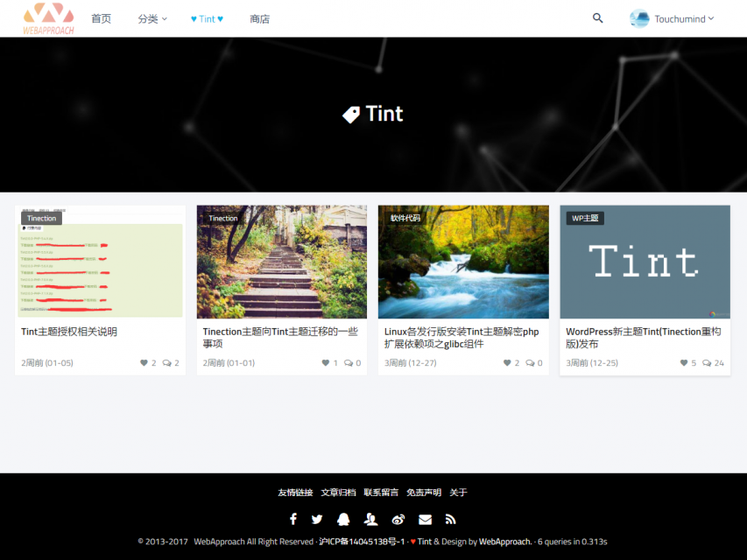Open the ♥ Tint ♥ dropdown menu
The image size is (747, 560).
click(x=207, y=17)
